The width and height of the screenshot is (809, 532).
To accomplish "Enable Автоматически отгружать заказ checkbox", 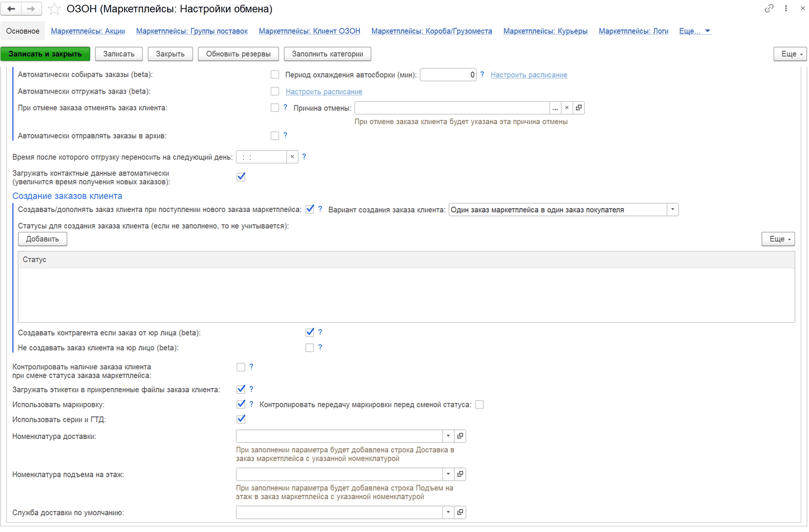I will [275, 91].
